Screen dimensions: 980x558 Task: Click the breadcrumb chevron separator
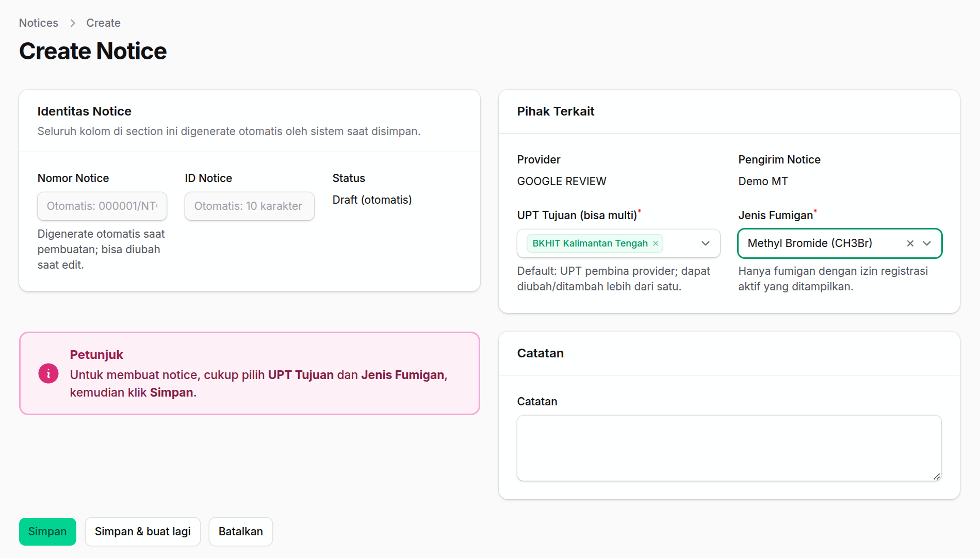point(73,23)
